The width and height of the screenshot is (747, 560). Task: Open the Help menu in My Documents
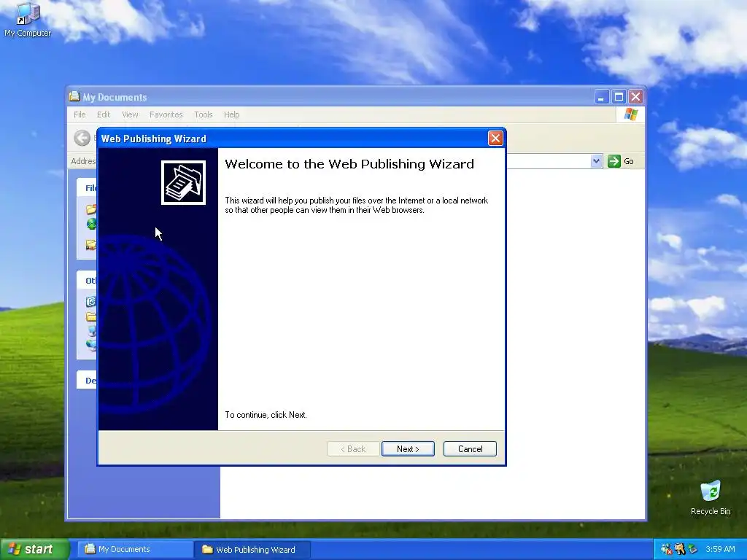click(x=231, y=114)
